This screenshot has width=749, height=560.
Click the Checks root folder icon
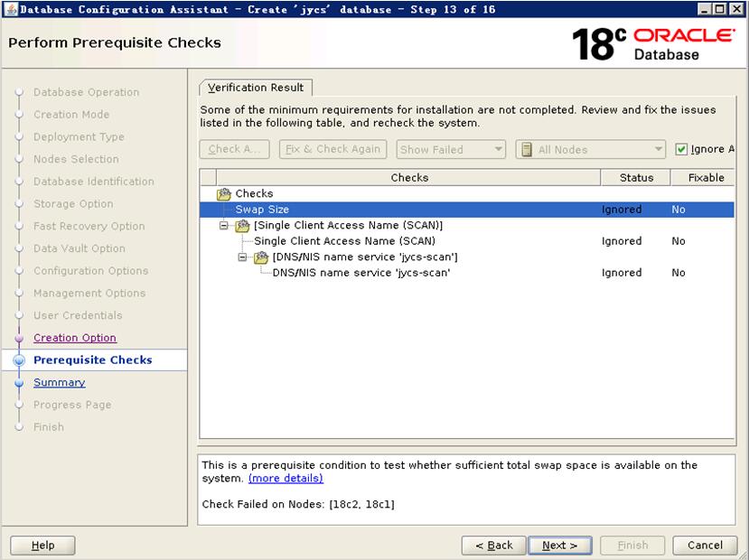coord(223,194)
